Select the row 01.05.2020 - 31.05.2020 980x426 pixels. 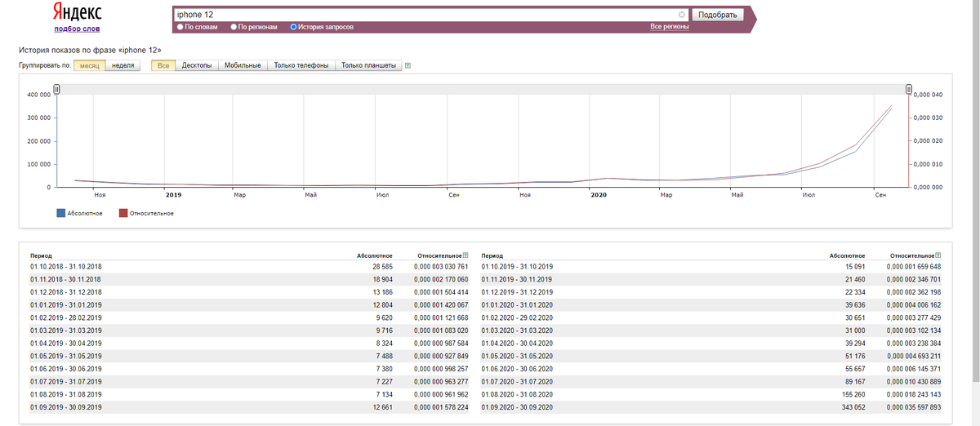point(712,356)
